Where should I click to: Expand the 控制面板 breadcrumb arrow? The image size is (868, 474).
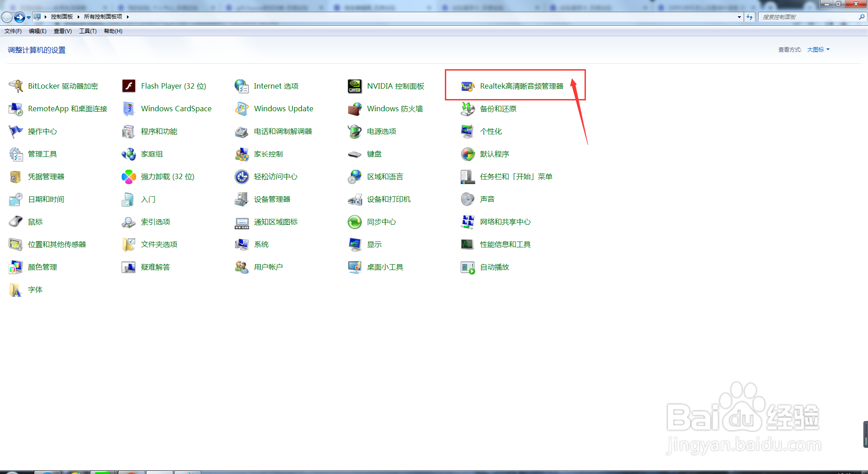(78, 17)
